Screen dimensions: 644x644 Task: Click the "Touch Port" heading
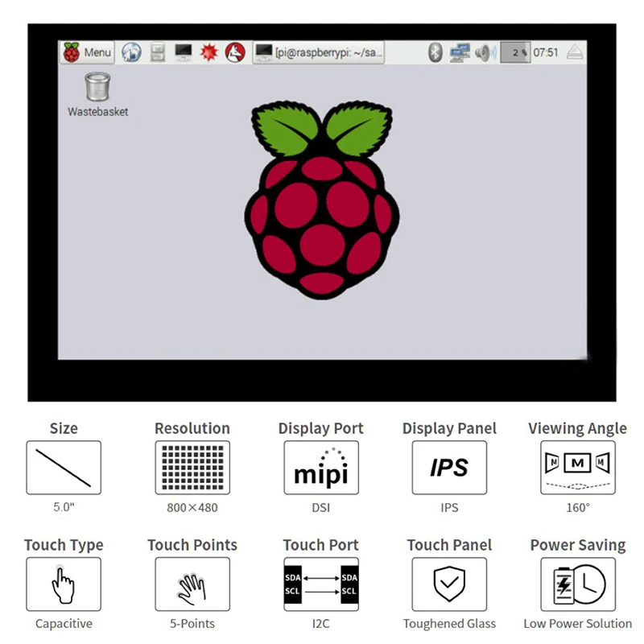(320, 545)
